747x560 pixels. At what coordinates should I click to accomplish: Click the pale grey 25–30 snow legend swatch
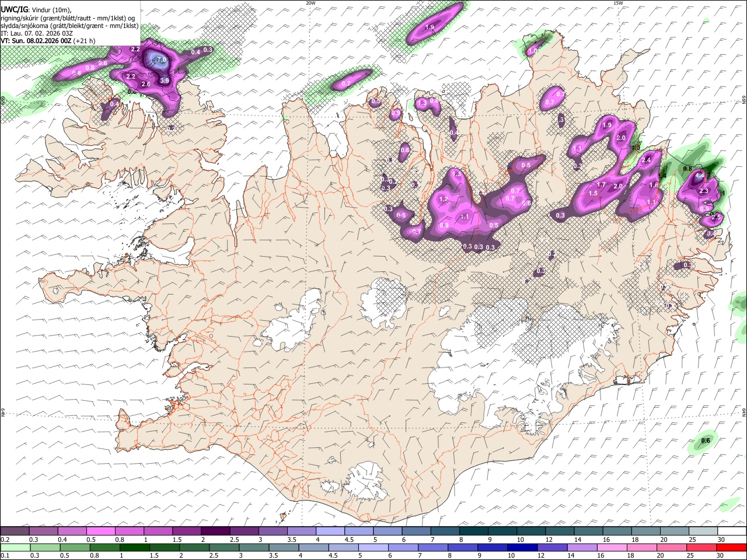[703, 531]
